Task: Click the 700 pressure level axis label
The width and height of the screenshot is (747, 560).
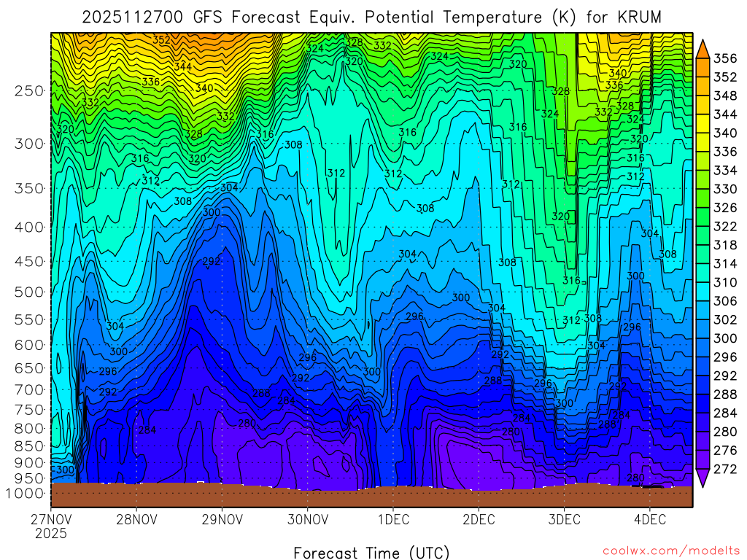Action: coord(28,389)
